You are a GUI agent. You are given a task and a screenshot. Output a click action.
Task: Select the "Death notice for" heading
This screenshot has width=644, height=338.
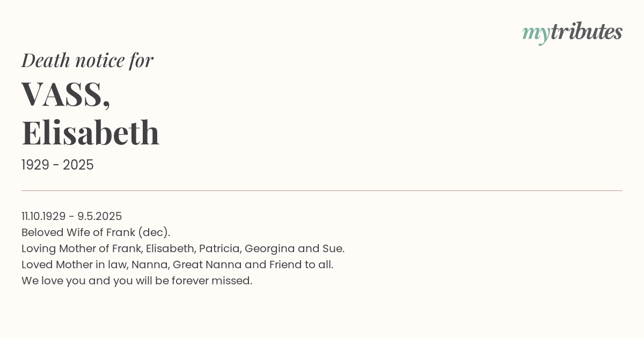click(x=87, y=61)
